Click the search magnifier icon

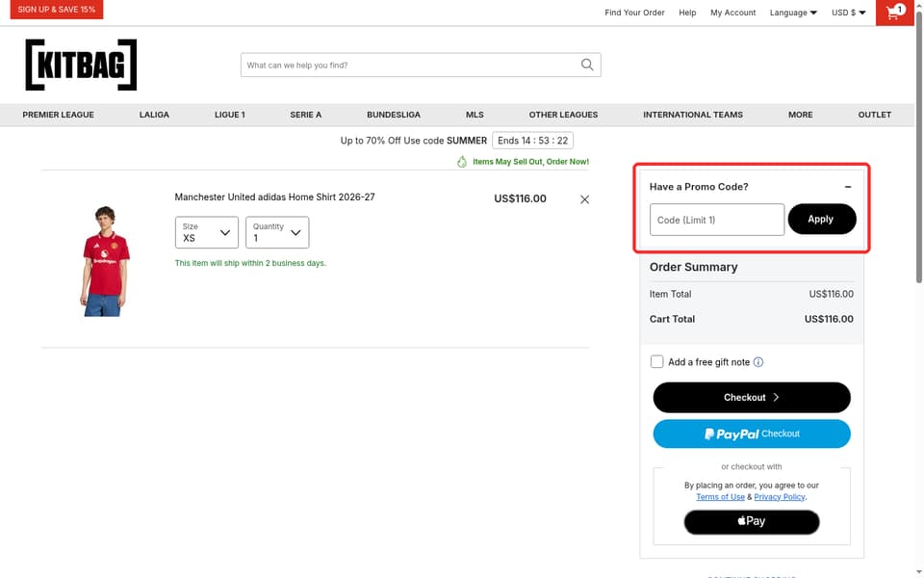click(587, 65)
